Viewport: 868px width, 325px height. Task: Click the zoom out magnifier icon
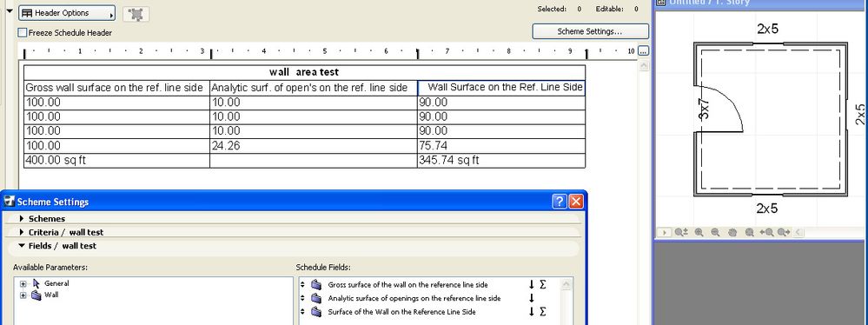715,233
